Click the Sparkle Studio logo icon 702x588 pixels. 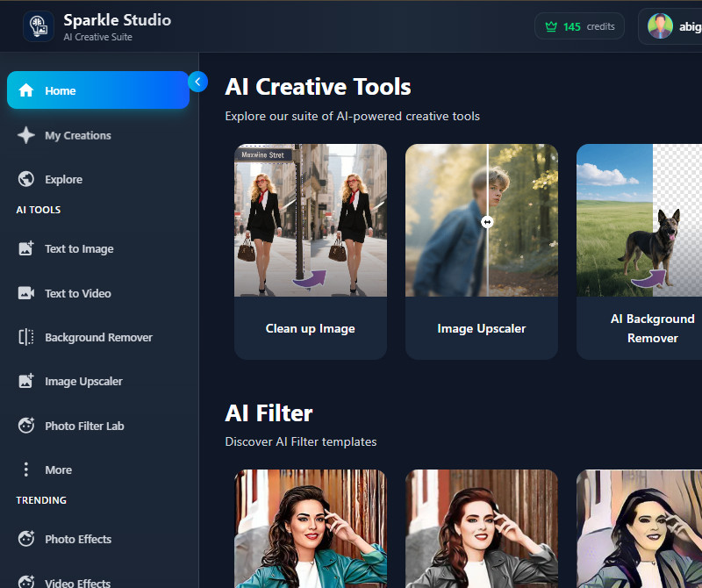pos(38,26)
